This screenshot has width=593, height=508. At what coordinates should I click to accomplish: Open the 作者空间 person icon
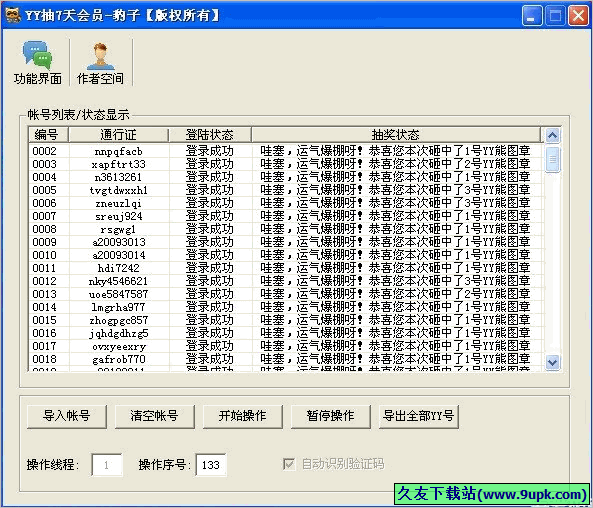click(100, 57)
